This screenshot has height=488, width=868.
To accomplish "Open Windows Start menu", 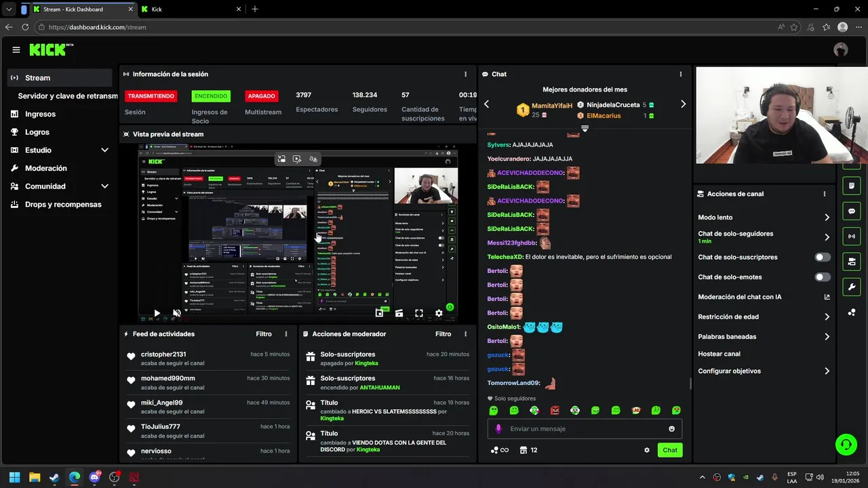I will [14, 477].
